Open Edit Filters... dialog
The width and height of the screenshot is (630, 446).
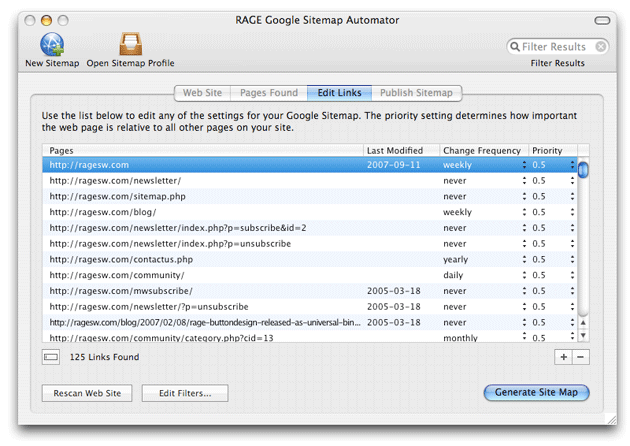pos(185,393)
